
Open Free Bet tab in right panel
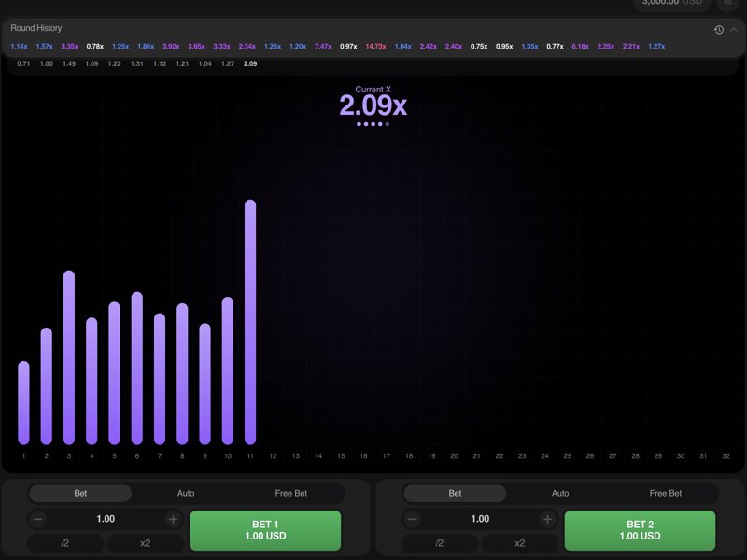pyautogui.click(x=666, y=494)
